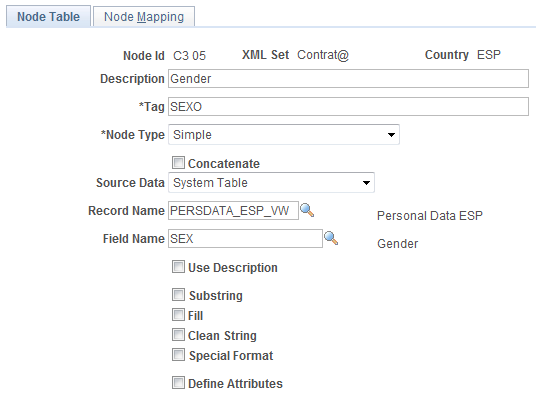
Task: Open the Source Data dropdown
Action: pos(271,183)
